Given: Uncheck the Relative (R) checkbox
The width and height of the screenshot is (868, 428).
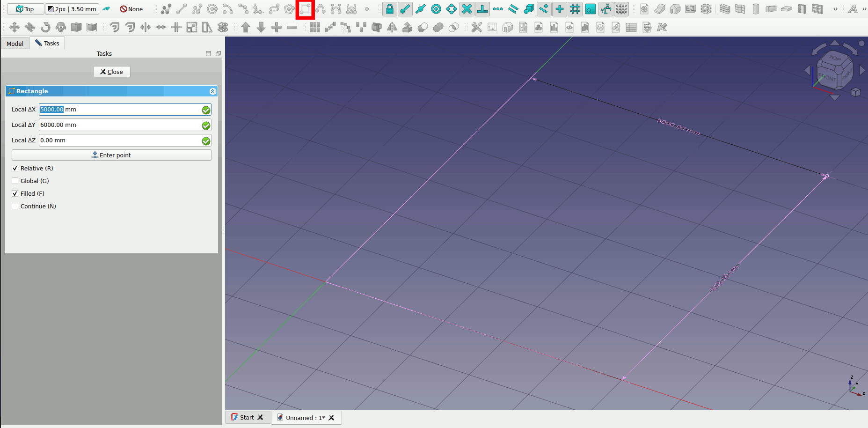Looking at the screenshot, I should pyautogui.click(x=15, y=168).
